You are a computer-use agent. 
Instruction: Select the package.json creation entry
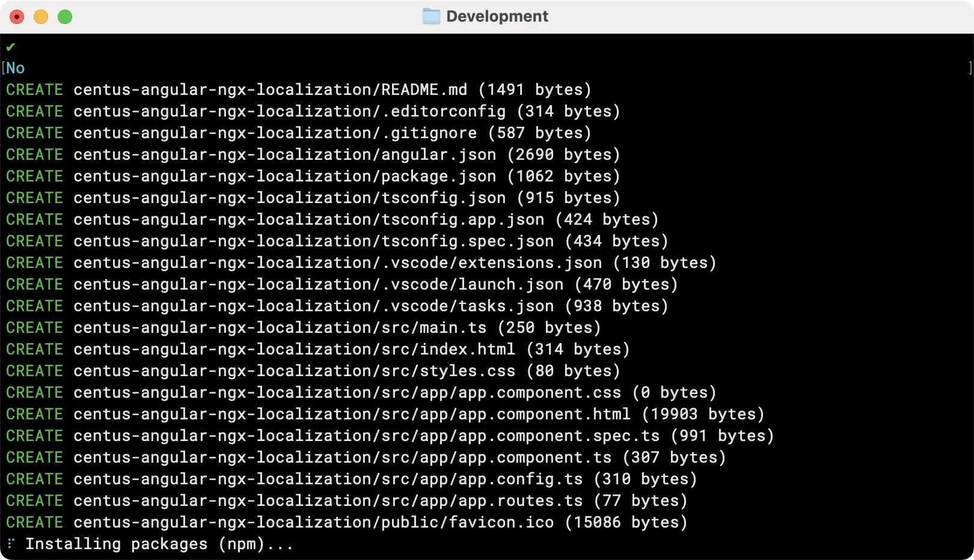click(313, 176)
